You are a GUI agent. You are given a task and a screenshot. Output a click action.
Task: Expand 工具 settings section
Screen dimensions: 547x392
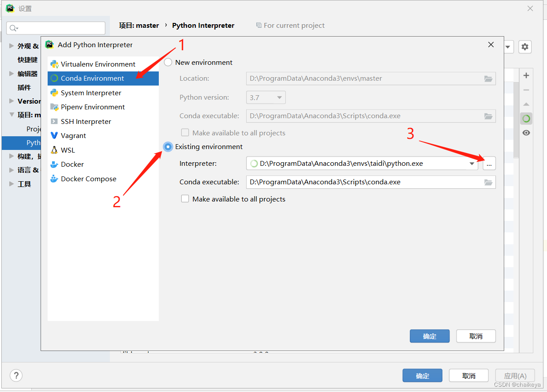tap(11, 184)
